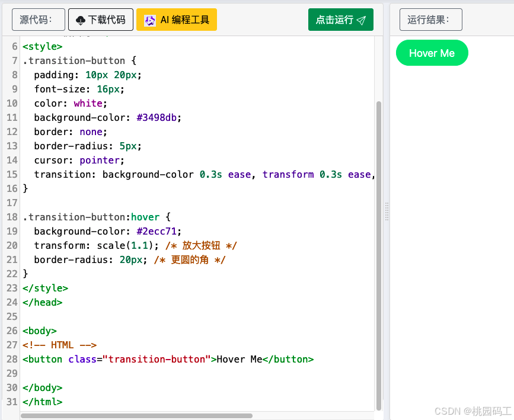Click the transform: scale(1.1) code
The height and width of the screenshot is (420, 514).
pyautogui.click(x=97, y=245)
